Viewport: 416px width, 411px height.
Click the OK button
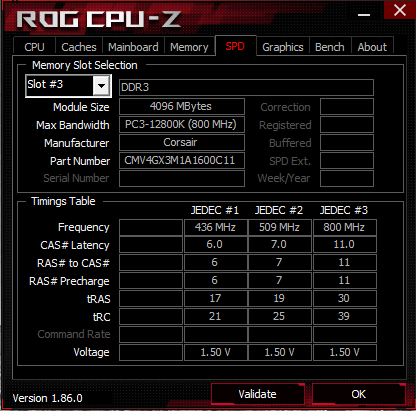point(359,394)
